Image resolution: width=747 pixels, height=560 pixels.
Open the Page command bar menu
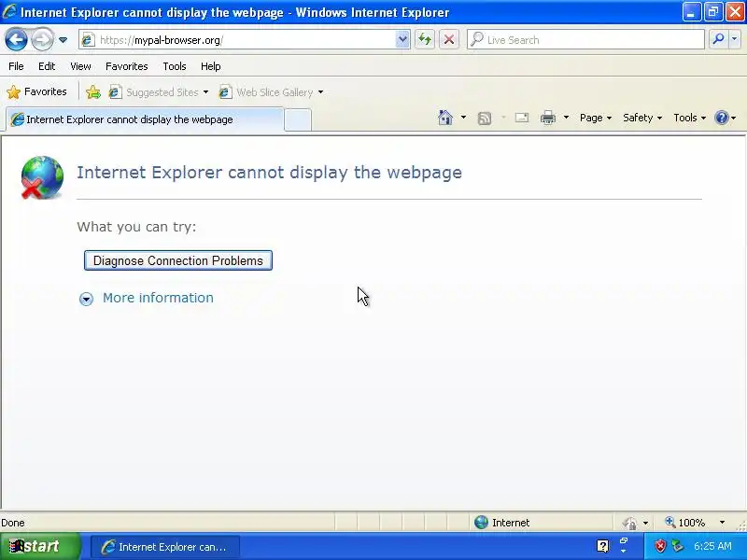[596, 118]
